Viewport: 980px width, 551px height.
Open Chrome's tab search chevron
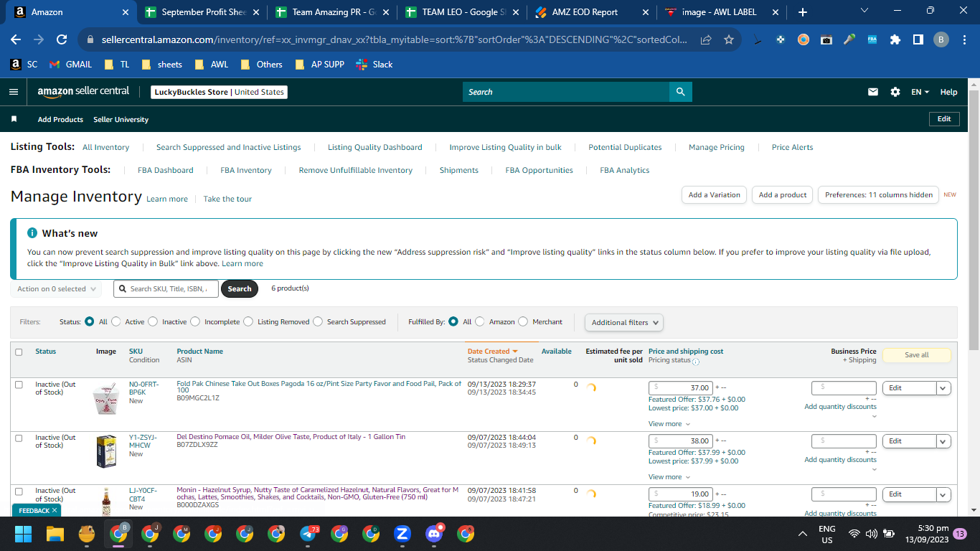pos(864,11)
